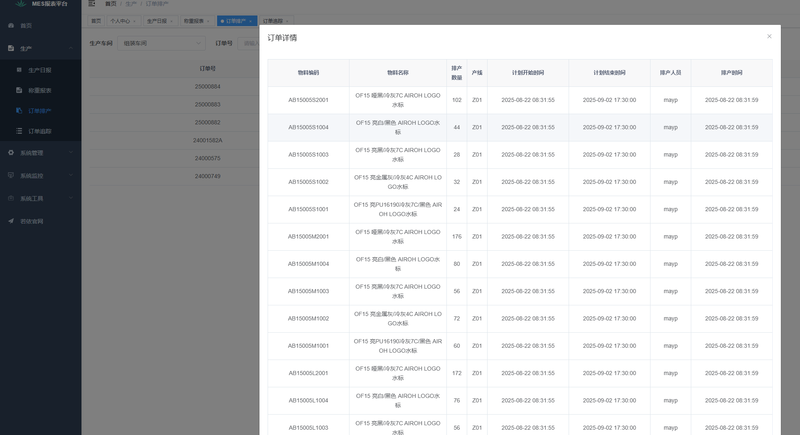
Task: Expand the 系统工具 sidebar menu chevron
Action: (70, 198)
